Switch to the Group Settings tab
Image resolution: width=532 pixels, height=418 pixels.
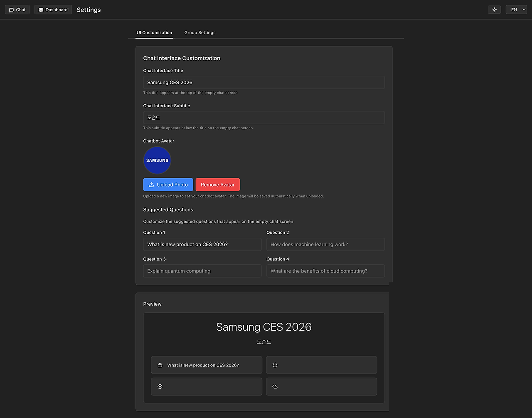click(x=200, y=32)
